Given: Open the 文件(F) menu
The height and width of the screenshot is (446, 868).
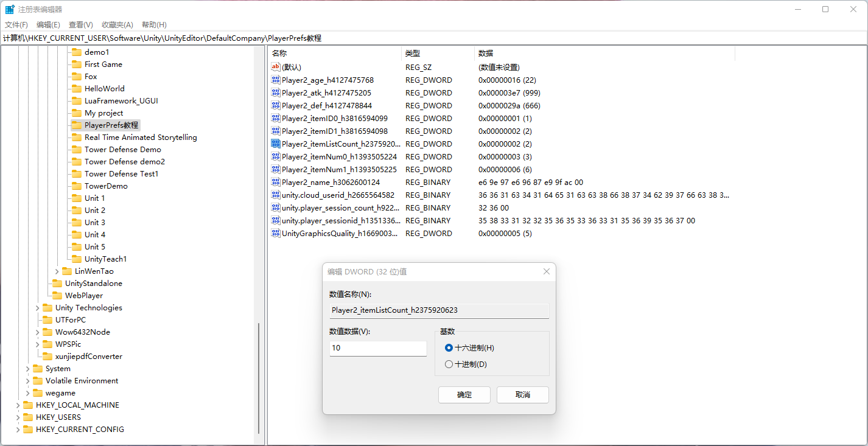Looking at the screenshot, I should [x=16, y=25].
